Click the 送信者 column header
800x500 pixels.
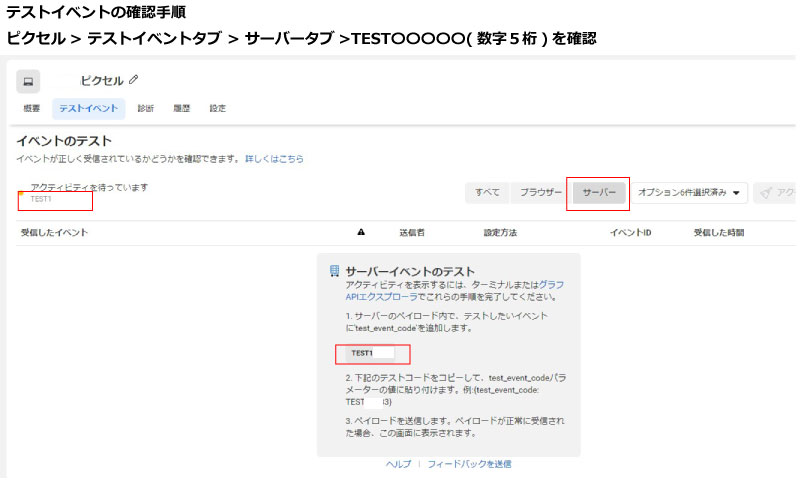tap(412, 233)
